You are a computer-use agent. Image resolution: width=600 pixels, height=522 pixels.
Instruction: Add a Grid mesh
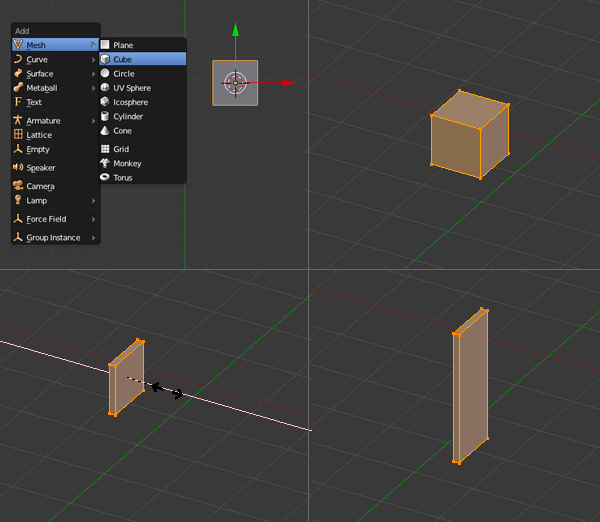point(143,149)
